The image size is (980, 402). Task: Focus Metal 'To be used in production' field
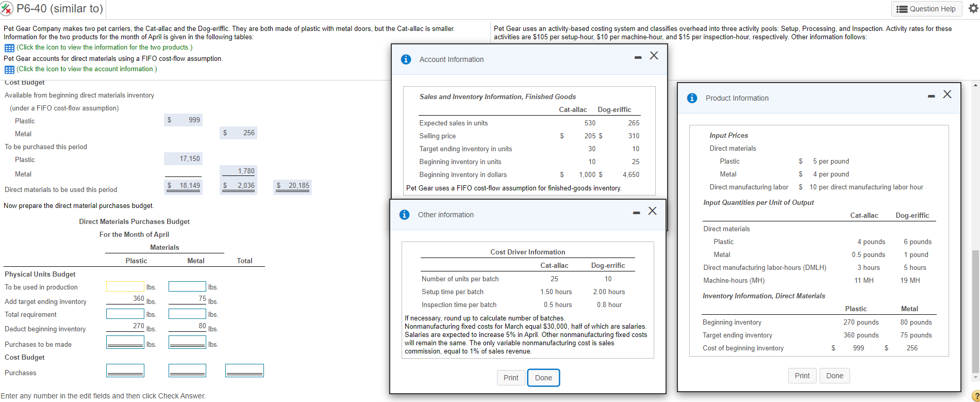[x=188, y=286]
